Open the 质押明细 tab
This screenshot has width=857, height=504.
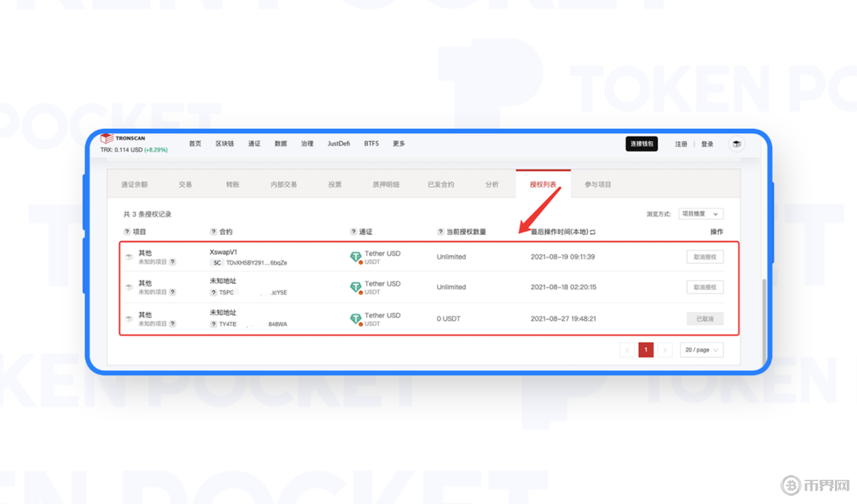(386, 184)
